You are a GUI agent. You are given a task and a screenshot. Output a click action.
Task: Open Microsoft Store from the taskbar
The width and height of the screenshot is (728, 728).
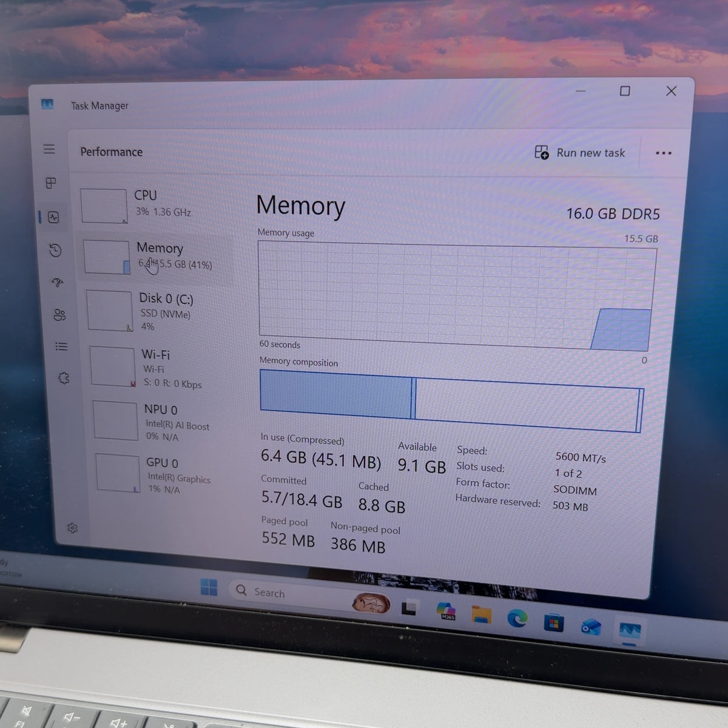553,622
